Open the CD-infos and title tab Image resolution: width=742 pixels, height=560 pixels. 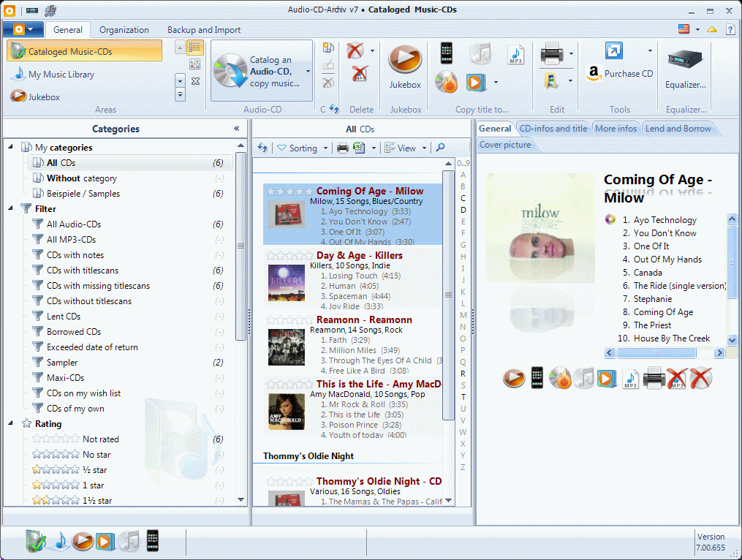coord(553,128)
